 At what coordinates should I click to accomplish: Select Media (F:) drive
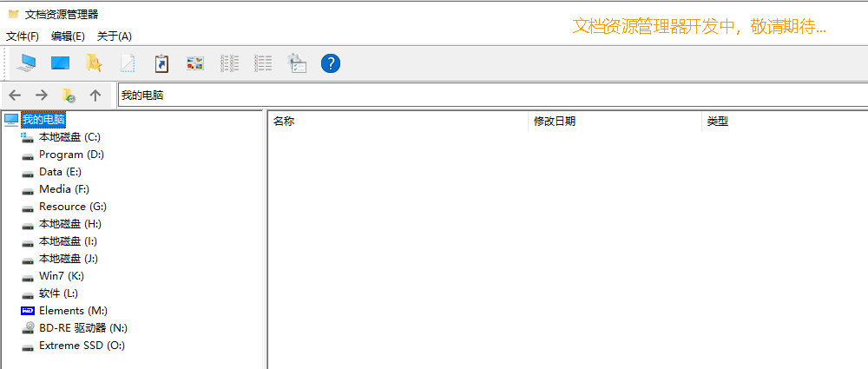64,189
